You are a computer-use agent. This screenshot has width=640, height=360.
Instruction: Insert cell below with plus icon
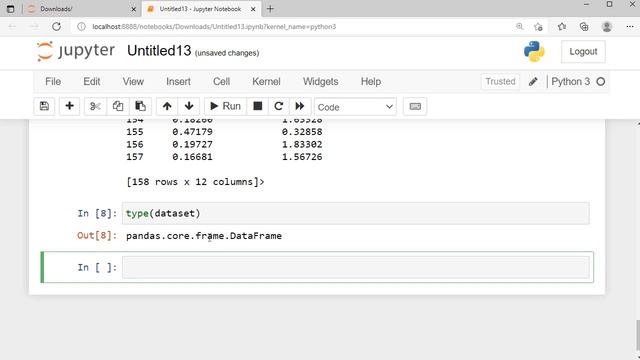[x=69, y=107]
